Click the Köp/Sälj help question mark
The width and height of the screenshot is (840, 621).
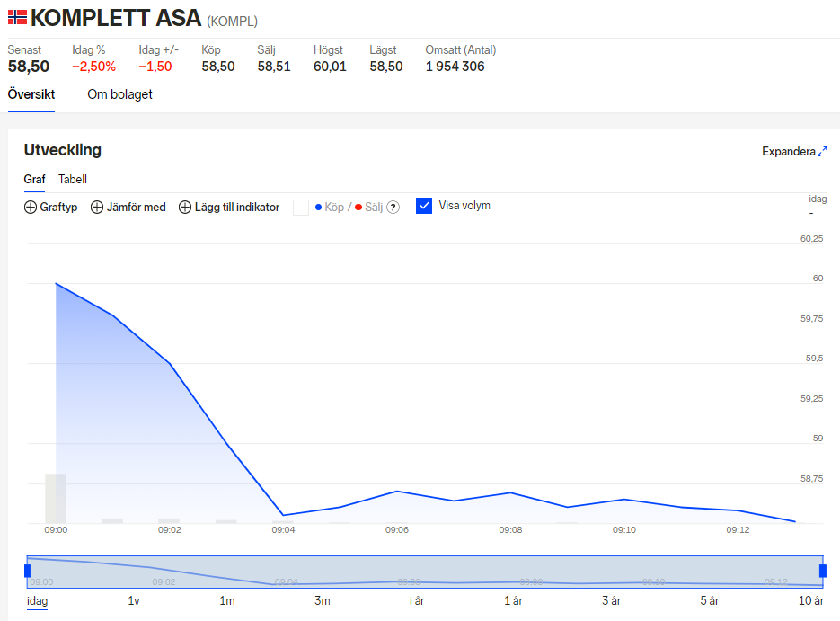(x=393, y=208)
